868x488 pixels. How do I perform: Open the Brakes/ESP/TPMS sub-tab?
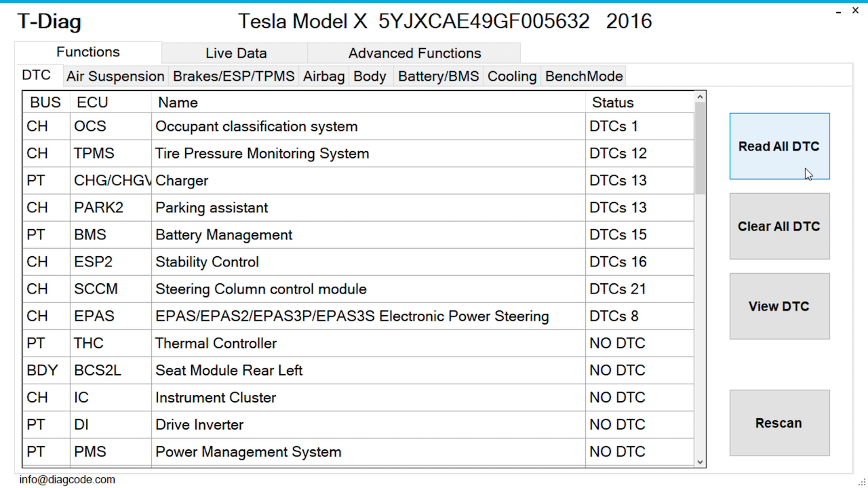point(234,76)
